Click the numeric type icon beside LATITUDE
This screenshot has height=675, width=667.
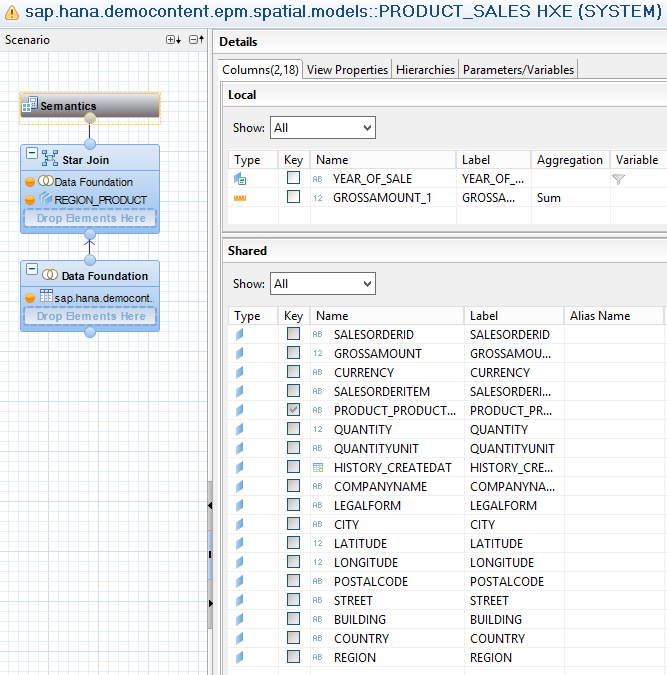[318, 543]
